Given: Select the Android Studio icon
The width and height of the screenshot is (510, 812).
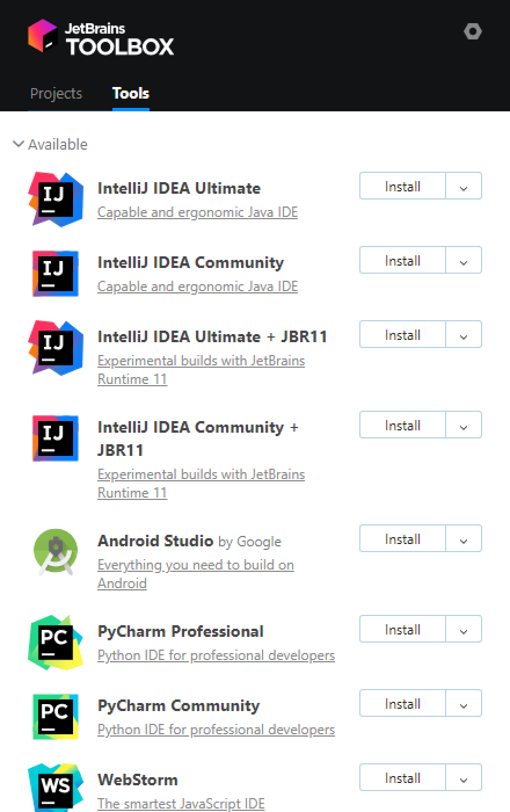Looking at the screenshot, I should click(56, 552).
